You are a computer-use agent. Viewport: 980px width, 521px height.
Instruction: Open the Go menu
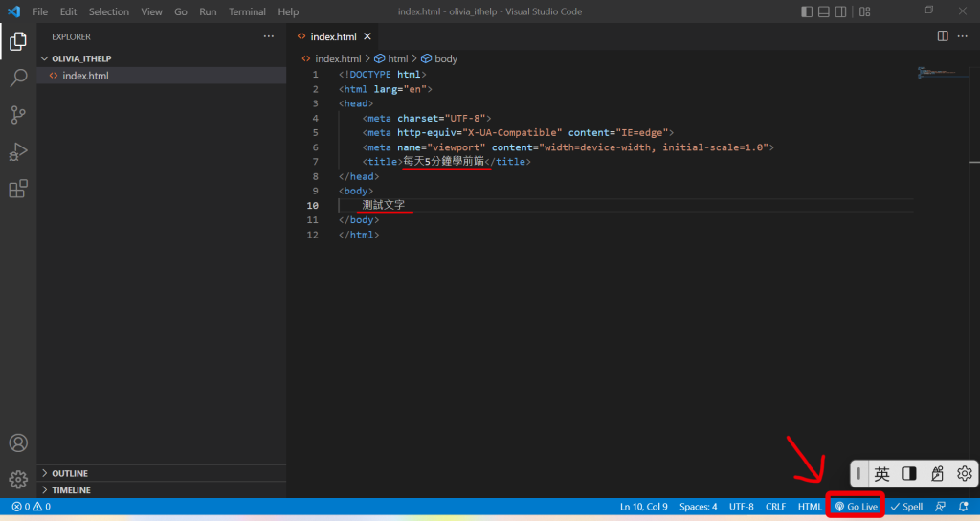(x=181, y=11)
